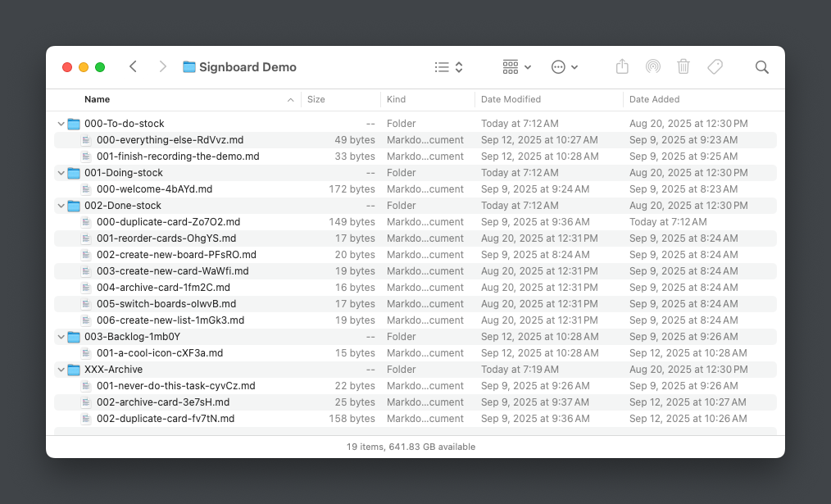The width and height of the screenshot is (831, 504).
Task: Sort files by Date Modified
Action: coord(511,99)
